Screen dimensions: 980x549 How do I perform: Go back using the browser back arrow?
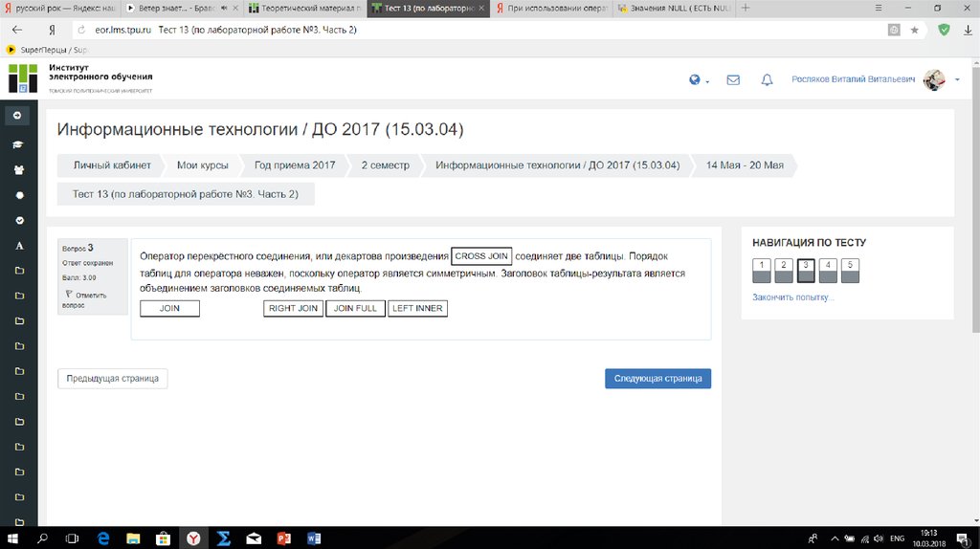point(17,30)
